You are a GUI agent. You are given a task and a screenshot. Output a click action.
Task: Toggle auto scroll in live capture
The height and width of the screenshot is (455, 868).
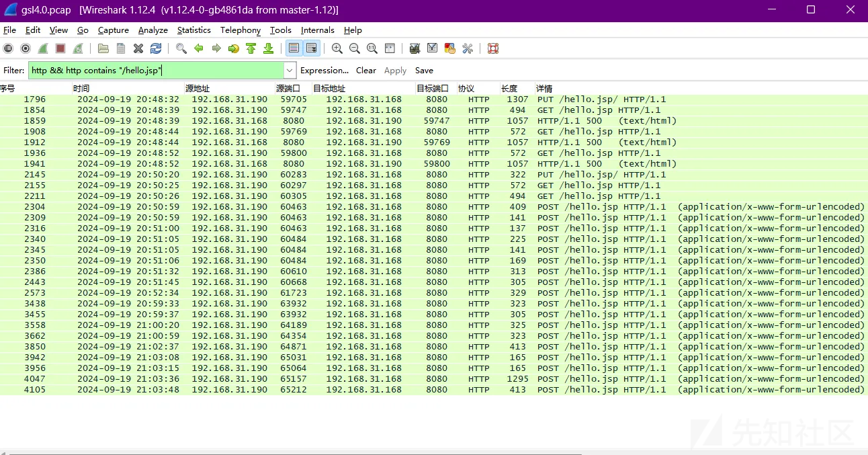click(x=312, y=48)
